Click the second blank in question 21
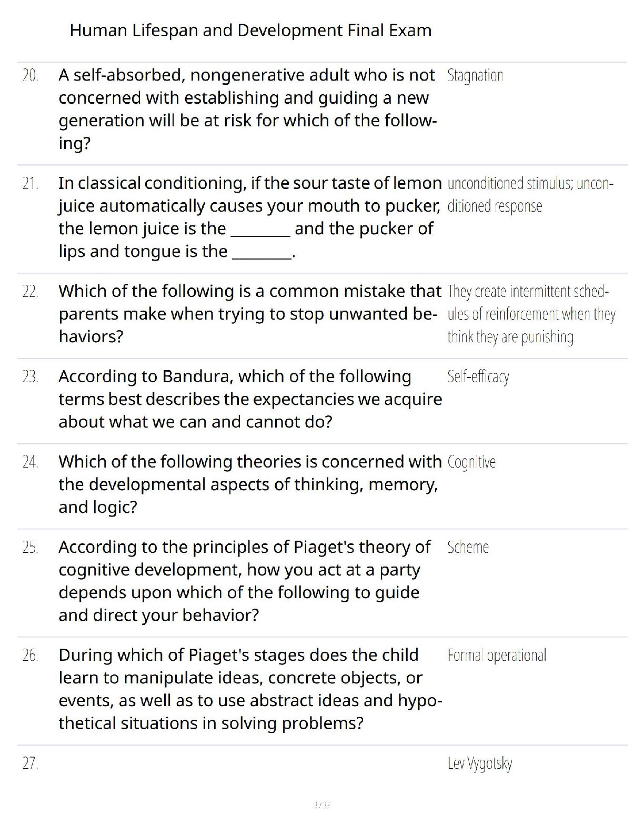 tap(261, 252)
